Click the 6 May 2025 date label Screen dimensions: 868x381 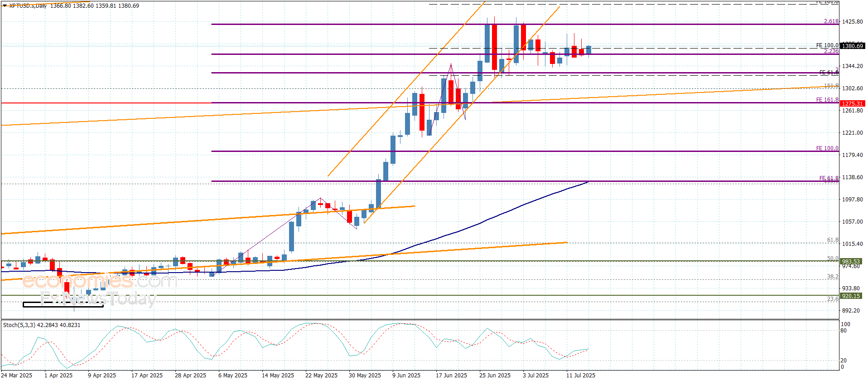coord(233,376)
